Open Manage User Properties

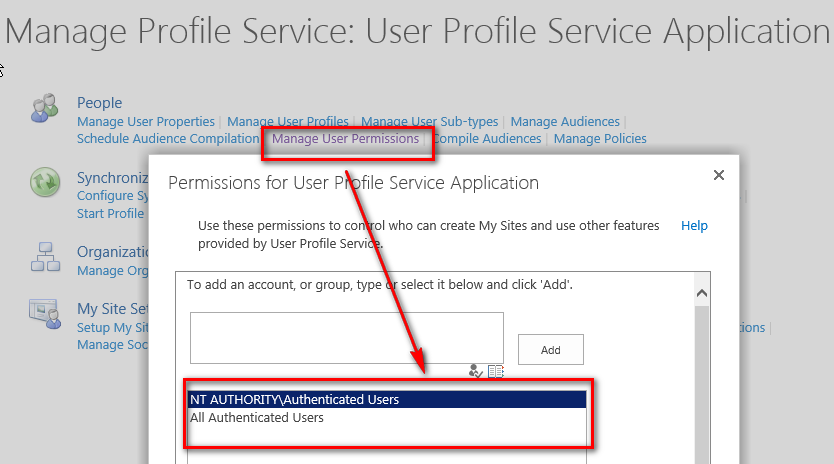point(146,121)
